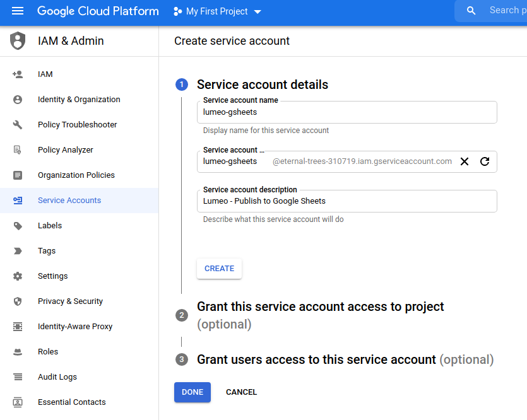
Task: Expand the My First Project dropdown arrow
Action: (x=258, y=12)
